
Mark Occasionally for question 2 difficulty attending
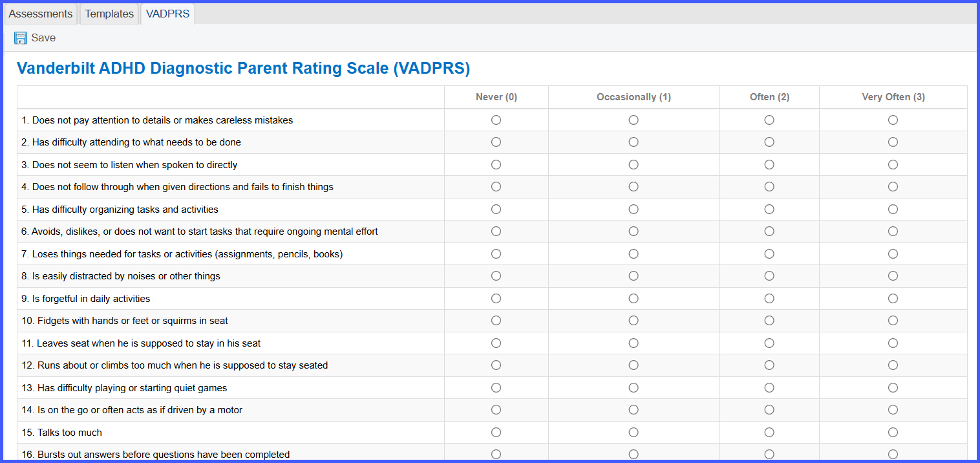coord(634,142)
